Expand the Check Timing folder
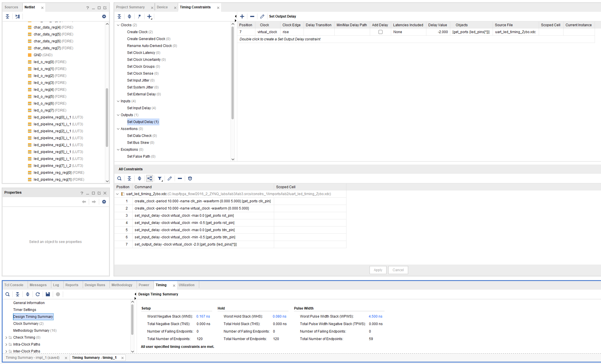This screenshot has width=601, height=364. (x=6, y=337)
